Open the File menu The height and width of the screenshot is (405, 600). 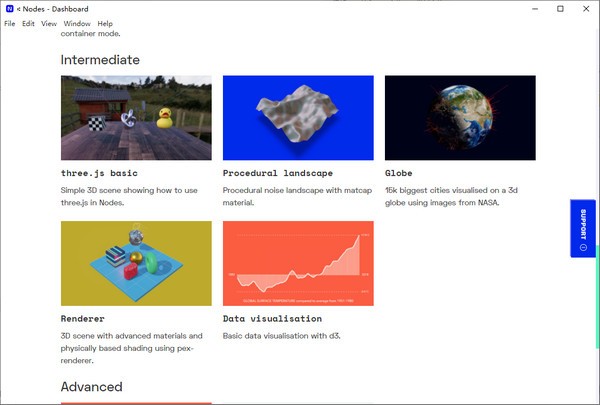[x=9, y=23]
